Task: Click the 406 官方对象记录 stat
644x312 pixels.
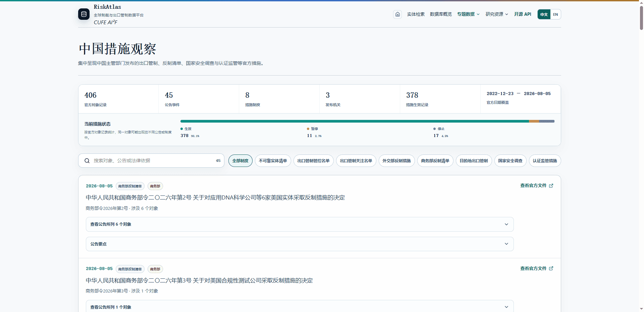Action: [x=118, y=99]
